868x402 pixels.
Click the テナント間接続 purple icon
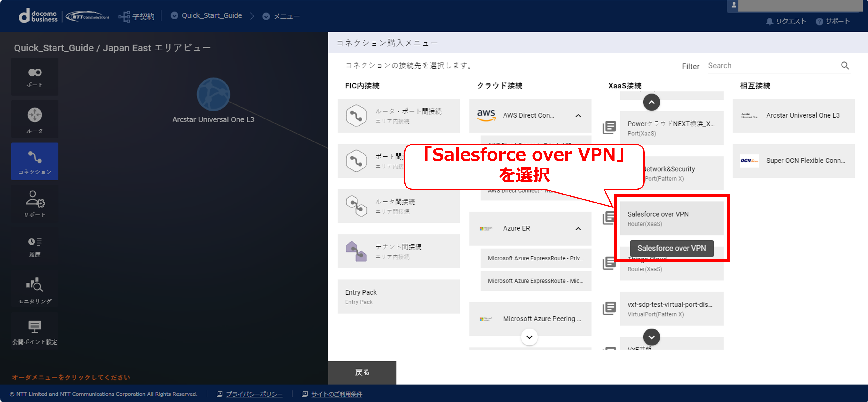point(356,251)
